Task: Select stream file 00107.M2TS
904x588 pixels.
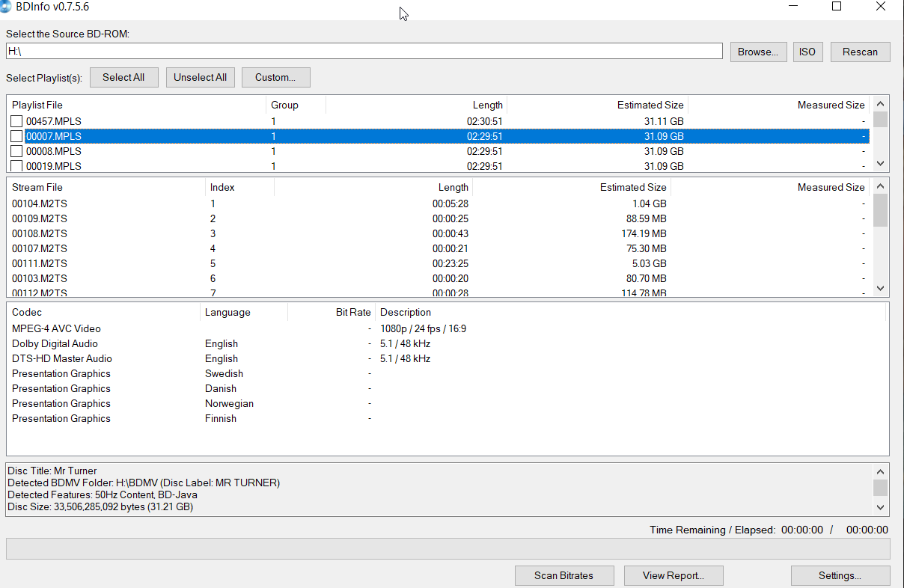Action: coord(40,248)
